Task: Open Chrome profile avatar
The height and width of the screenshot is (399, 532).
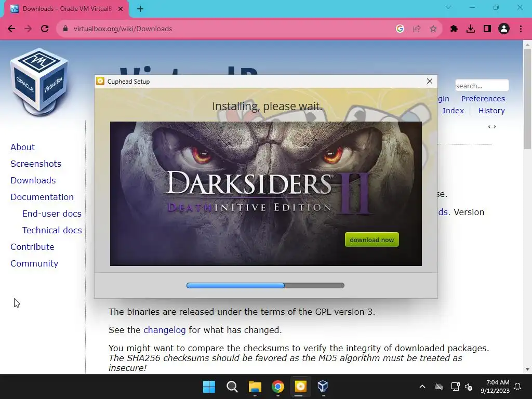Action: point(504,29)
